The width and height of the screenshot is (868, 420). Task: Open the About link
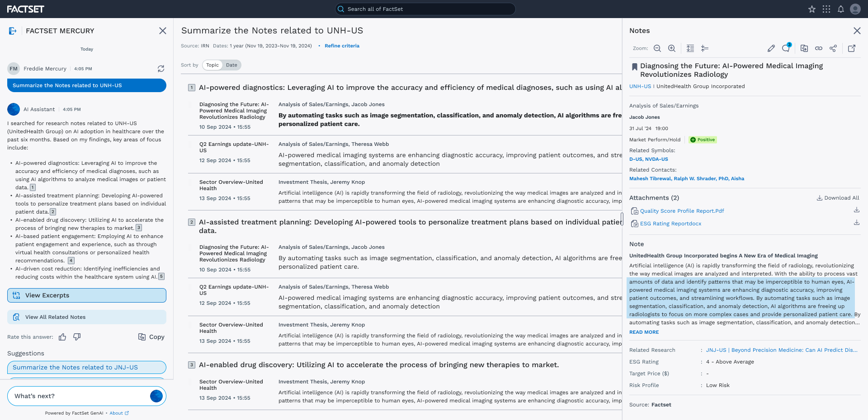click(x=119, y=413)
